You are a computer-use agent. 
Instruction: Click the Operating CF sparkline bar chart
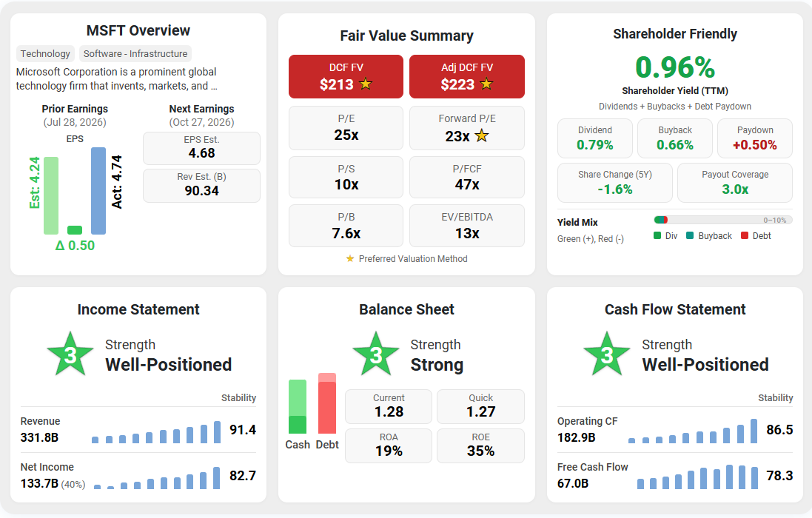coord(692,431)
